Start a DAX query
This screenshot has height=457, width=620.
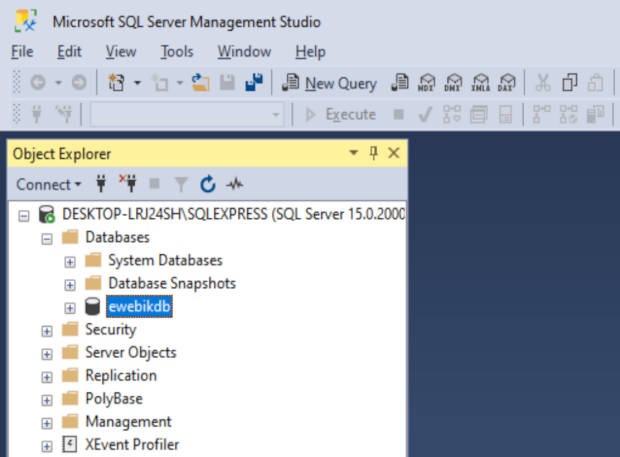click(507, 83)
